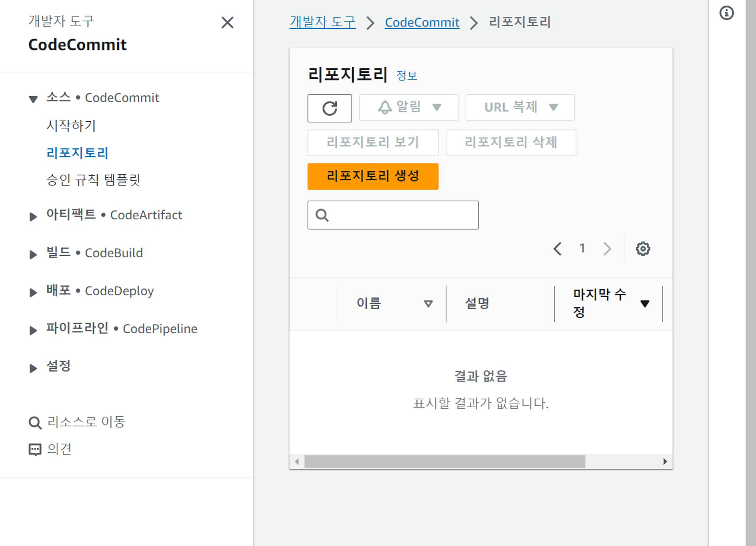The width and height of the screenshot is (756, 546).
Task: Expand the 배포 CodeDeploy section
Action: (33, 292)
